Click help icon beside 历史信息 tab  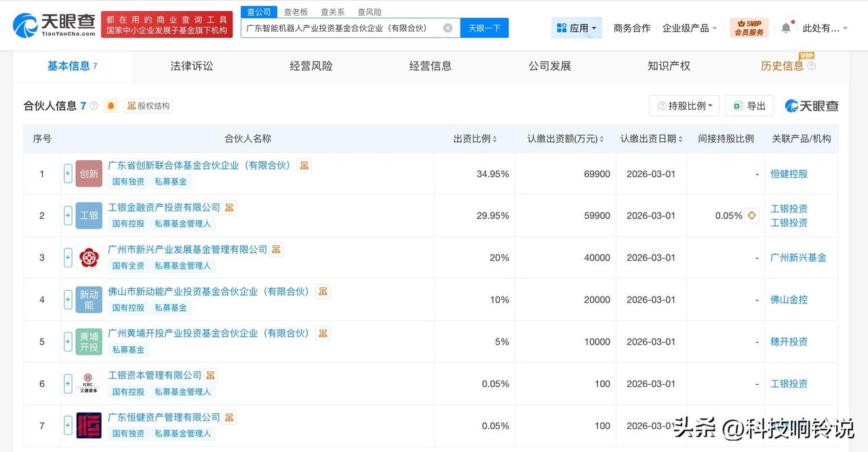click(x=811, y=67)
